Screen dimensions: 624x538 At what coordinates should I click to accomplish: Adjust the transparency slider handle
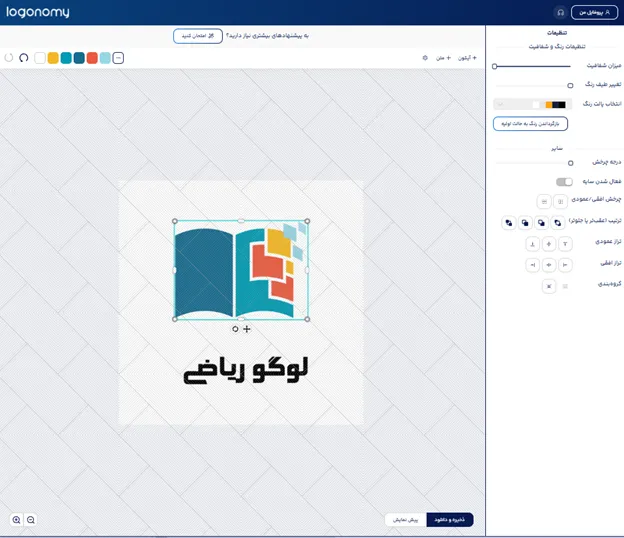point(494,66)
